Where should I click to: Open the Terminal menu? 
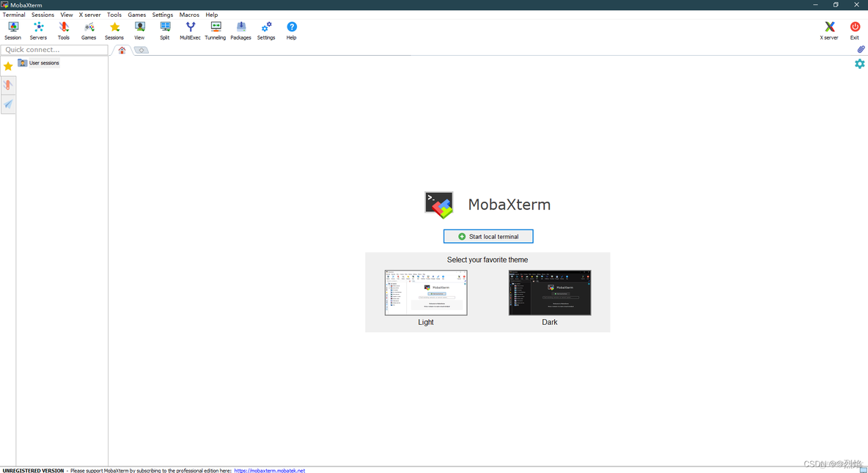point(14,15)
